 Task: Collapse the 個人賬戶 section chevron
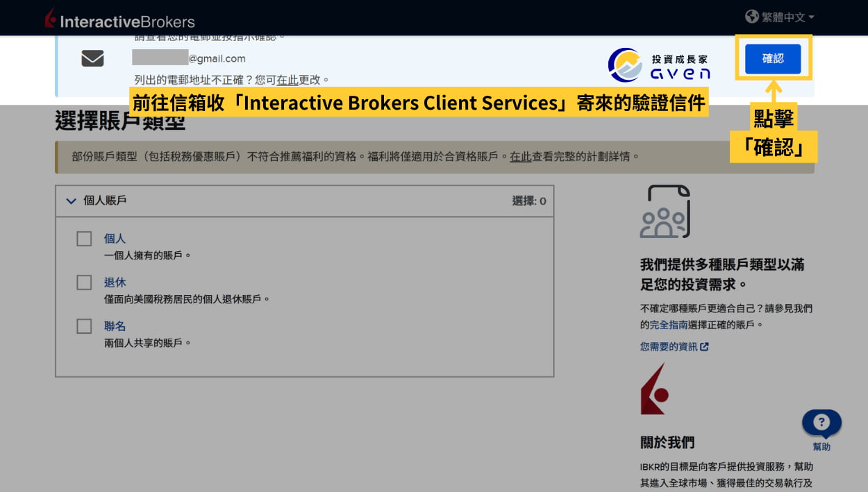click(71, 201)
